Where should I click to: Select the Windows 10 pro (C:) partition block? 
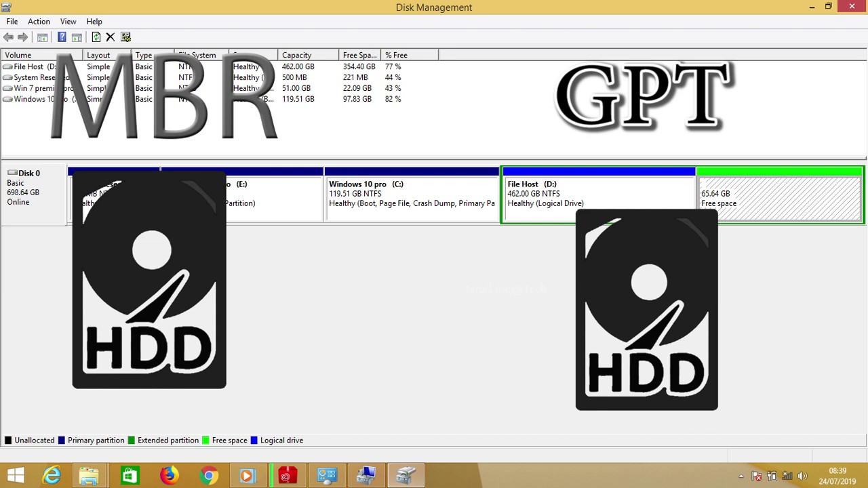point(412,195)
